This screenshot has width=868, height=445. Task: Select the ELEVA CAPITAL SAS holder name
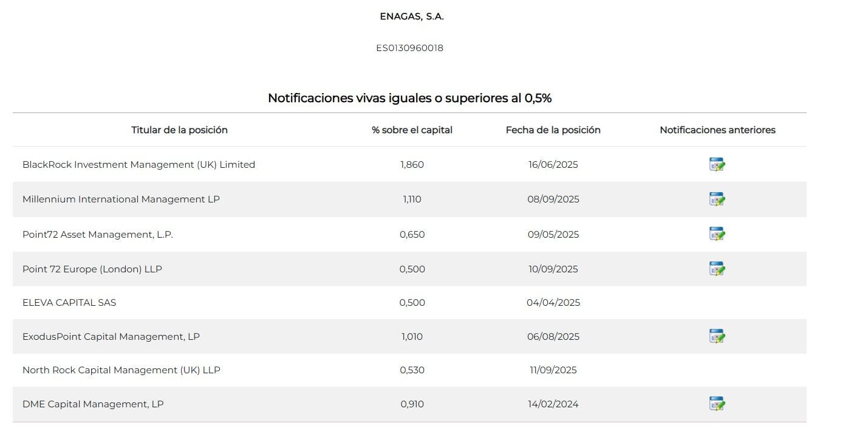point(69,303)
